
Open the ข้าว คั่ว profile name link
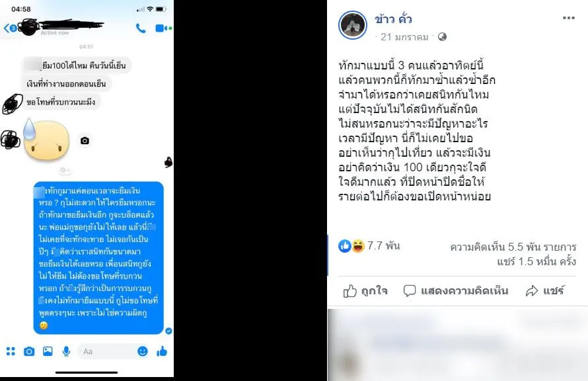pos(393,19)
